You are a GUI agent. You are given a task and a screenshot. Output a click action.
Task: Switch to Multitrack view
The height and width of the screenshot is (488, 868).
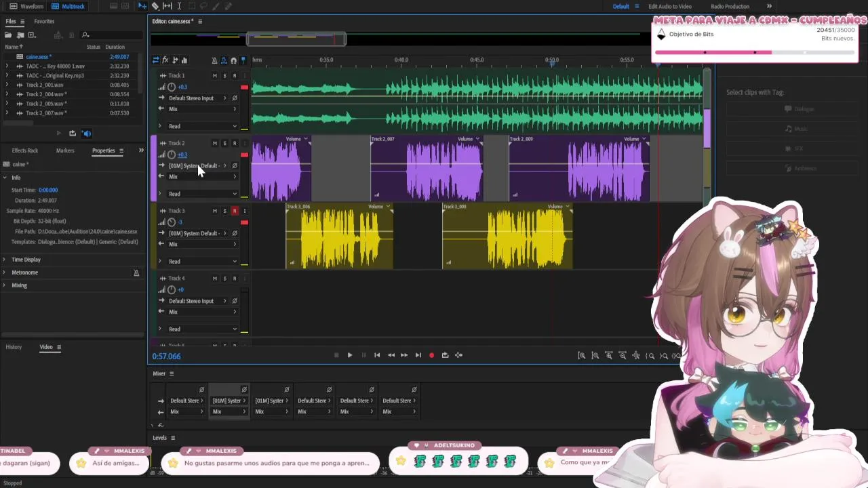pos(68,6)
